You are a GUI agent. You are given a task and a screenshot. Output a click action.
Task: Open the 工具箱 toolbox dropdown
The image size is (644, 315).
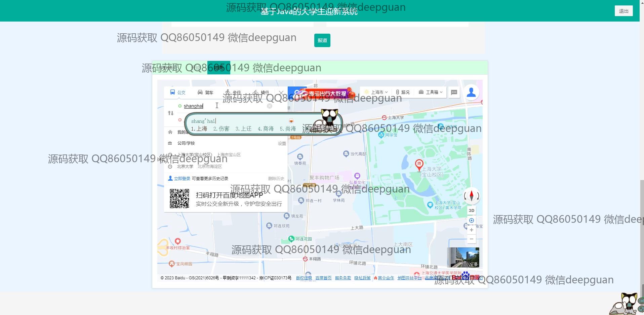(431, 92)
